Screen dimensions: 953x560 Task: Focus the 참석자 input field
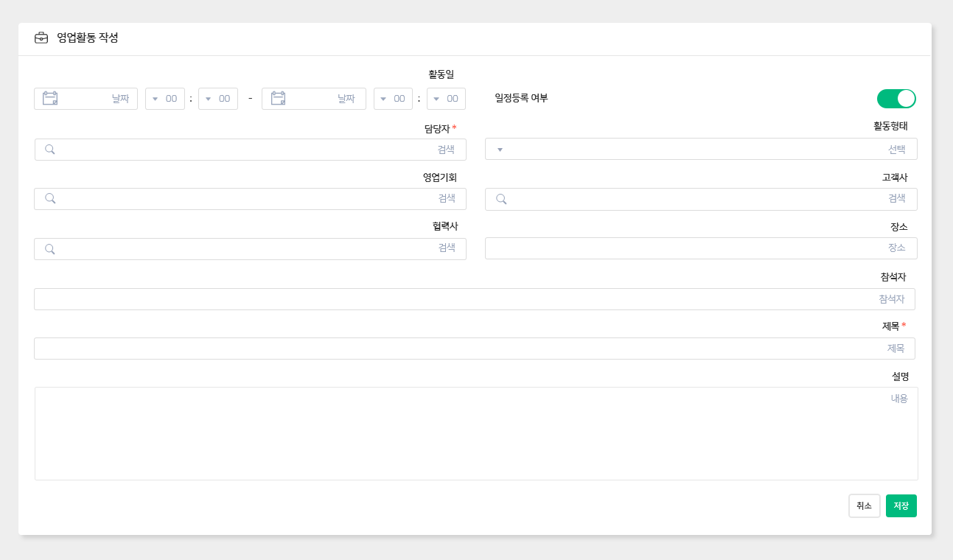click(x=474, y=299)
